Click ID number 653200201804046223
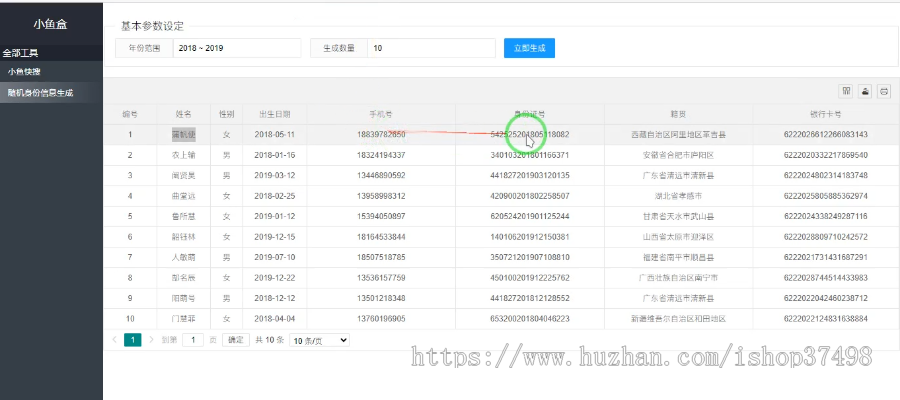 click(530, 319)
